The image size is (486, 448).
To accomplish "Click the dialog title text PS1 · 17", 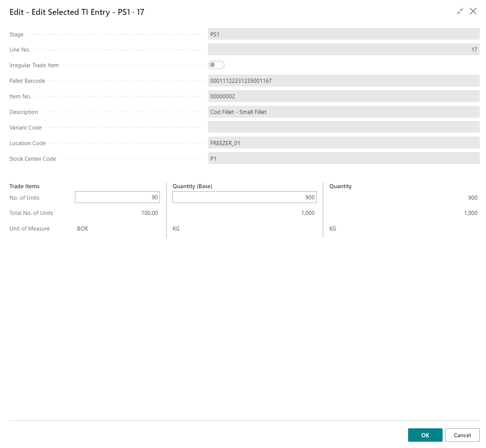I will pyautogui.click(x=131, y=12).
